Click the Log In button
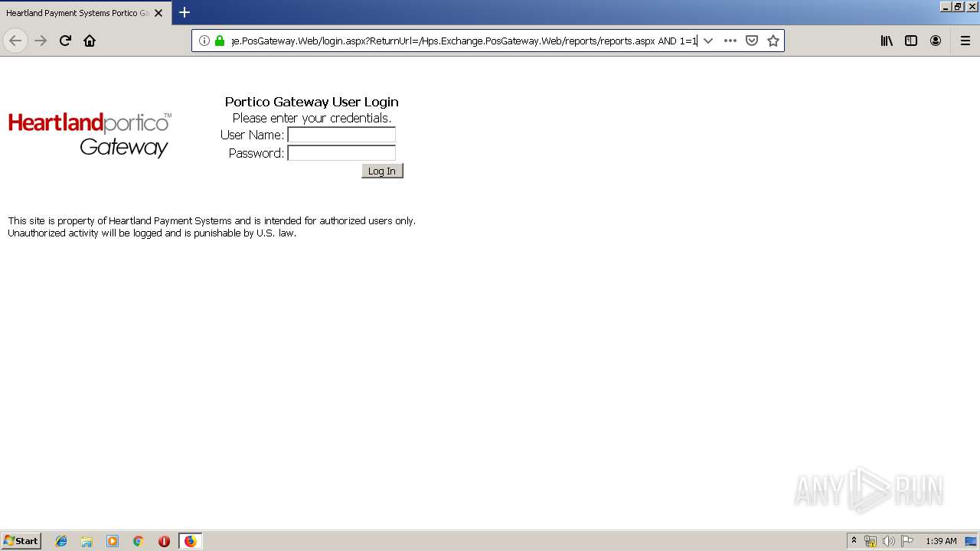 coord(382,171)
